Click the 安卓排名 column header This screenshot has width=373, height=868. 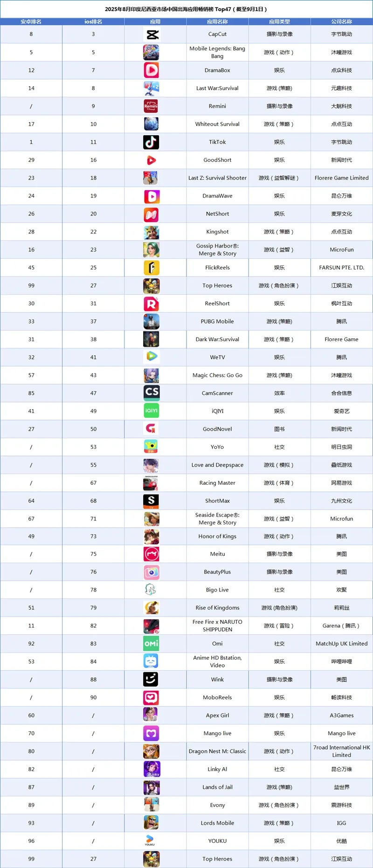click(31, 21)
